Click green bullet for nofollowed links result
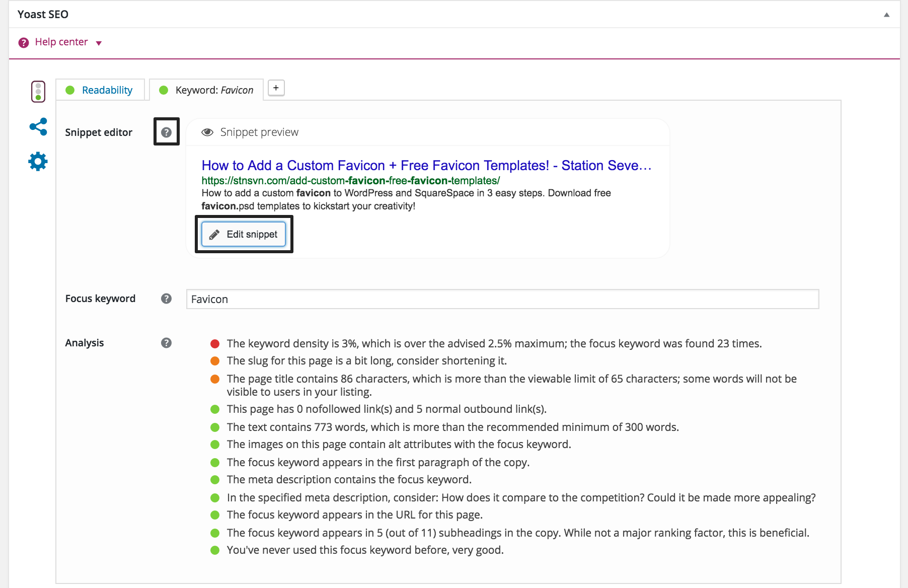The height and width of the screenshot is (588, 908). pos(215,409)
